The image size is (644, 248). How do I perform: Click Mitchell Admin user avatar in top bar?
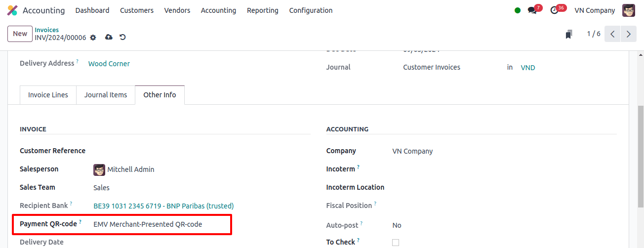(629, 10)
